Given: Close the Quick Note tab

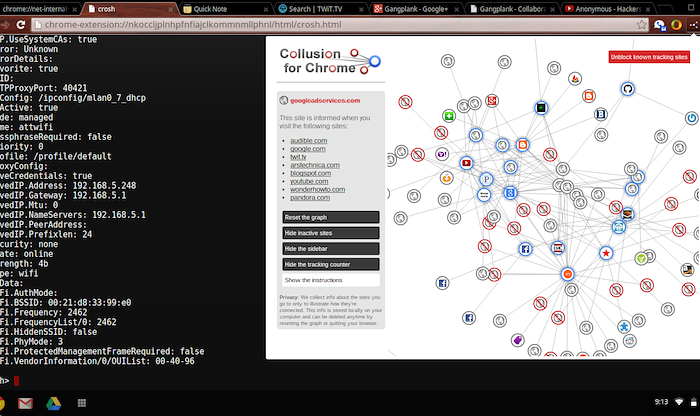Looking at the screenshot, I should point(266,9).
